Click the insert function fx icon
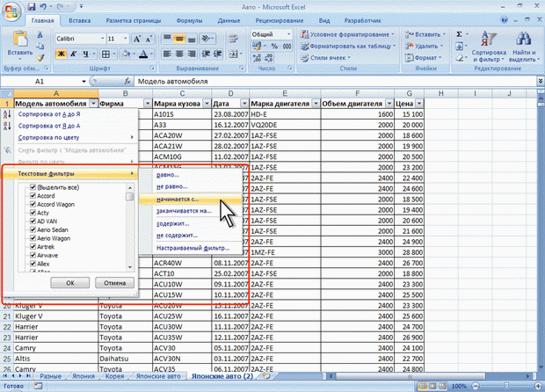Viewport: 545px width, 392px height. pos(127,81)
